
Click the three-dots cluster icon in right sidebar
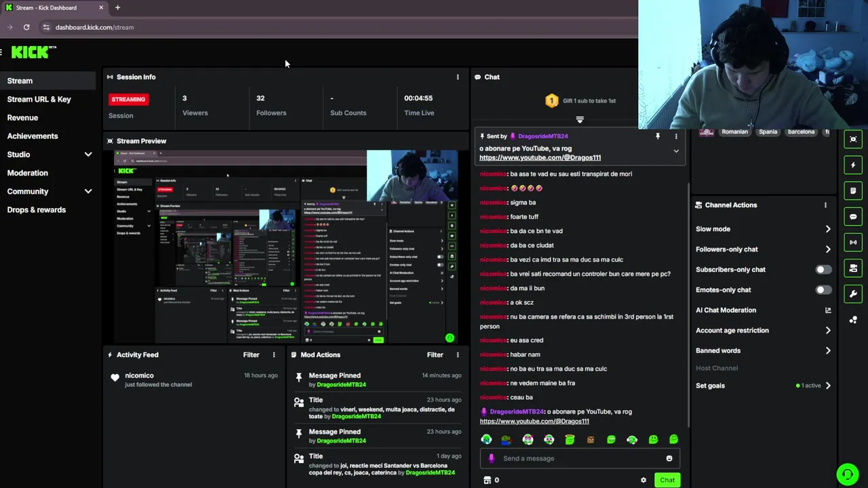click(853, 319)
